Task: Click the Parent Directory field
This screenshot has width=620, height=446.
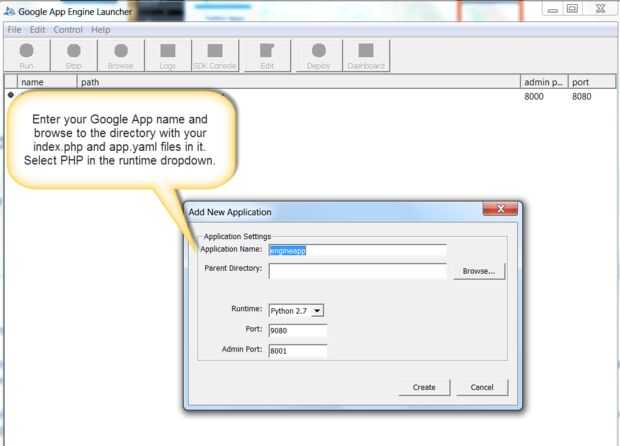Action: 357,271
